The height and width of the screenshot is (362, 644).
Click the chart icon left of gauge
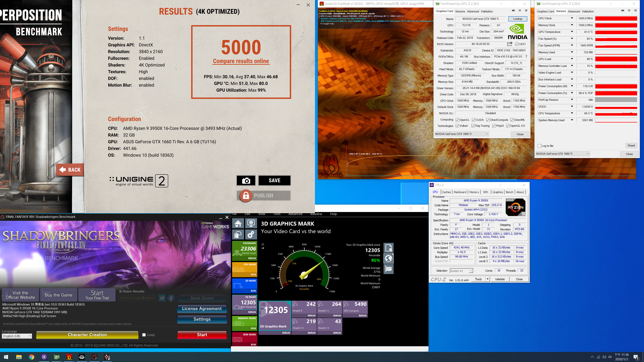point(262,248)
